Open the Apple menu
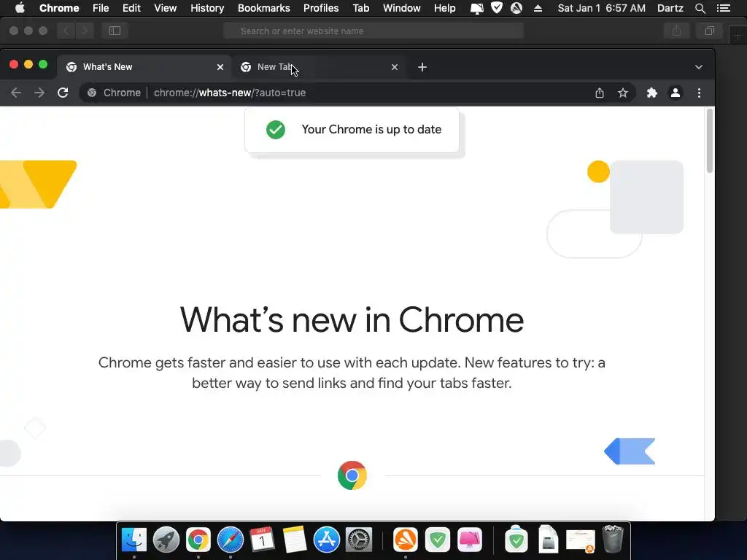Image resolution: width=747 pixels, height=560 pixels. [x=20, y=8]
